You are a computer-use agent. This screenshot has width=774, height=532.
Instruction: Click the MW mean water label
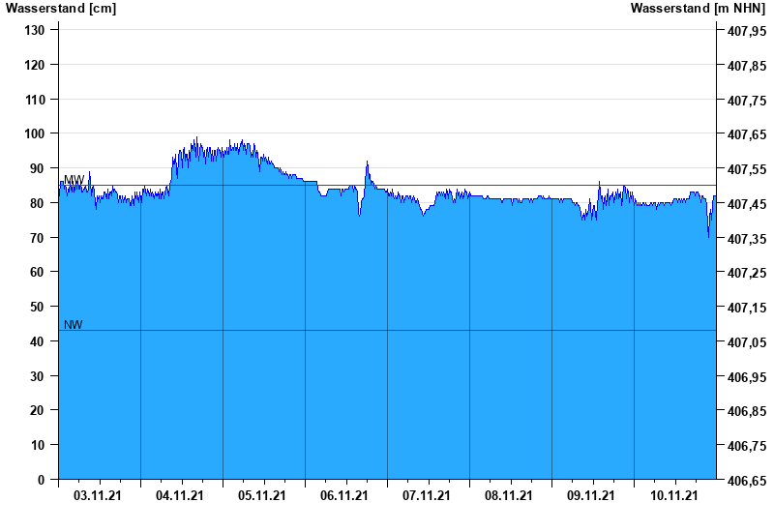pos(74,180)
